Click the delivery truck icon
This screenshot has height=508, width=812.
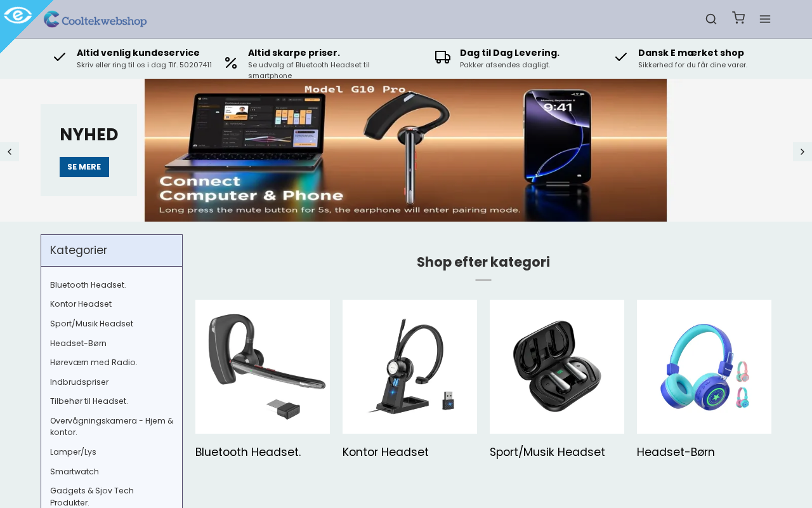point(443,57)
